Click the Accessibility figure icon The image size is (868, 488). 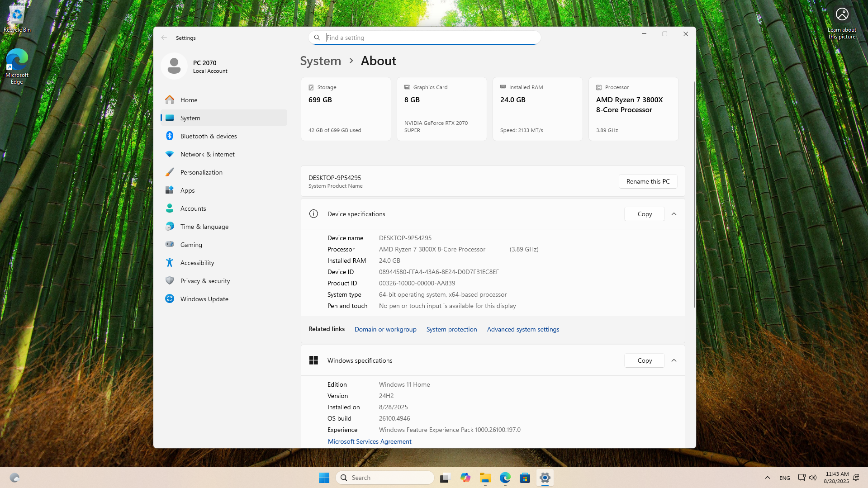[x=170, y=262]
